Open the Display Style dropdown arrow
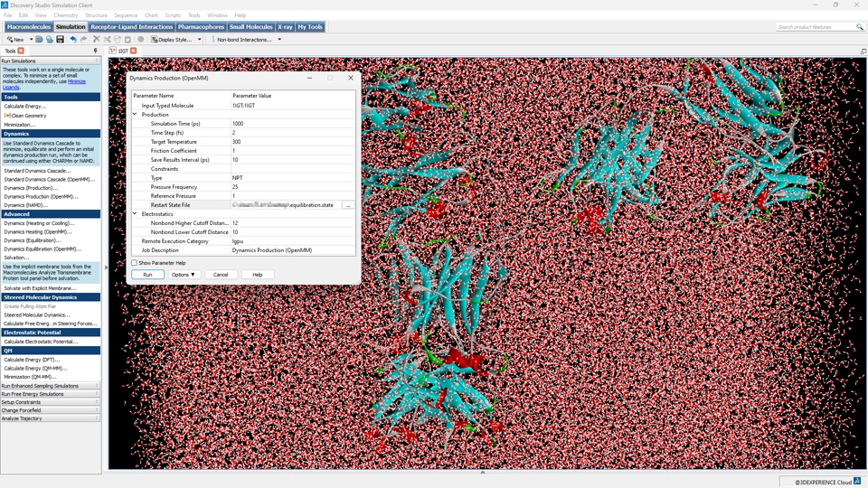868x488 pixels. pos(199,39)
